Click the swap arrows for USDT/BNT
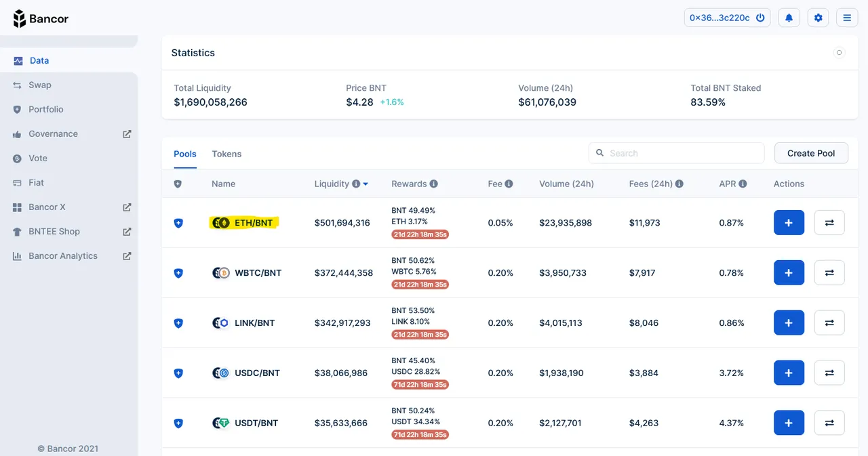 tap(829, 423)
